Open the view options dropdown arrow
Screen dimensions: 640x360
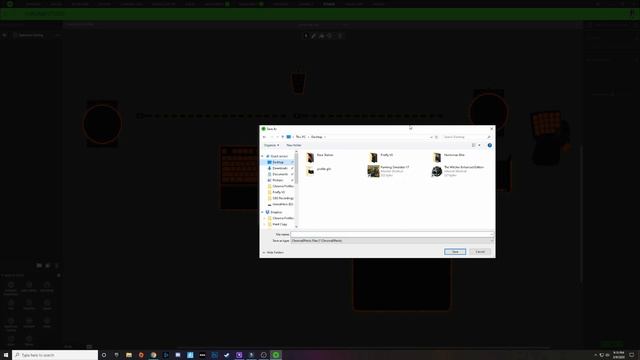click(480, 145)
